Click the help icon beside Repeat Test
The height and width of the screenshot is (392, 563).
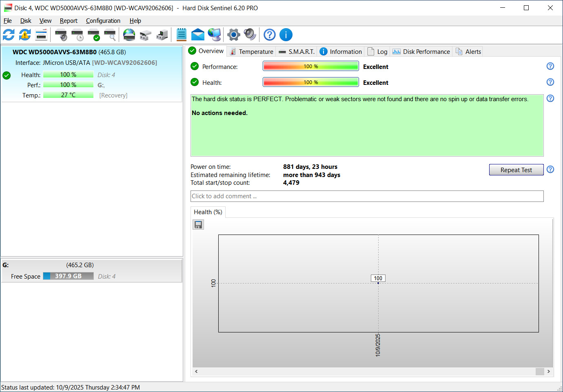(550, 170)
